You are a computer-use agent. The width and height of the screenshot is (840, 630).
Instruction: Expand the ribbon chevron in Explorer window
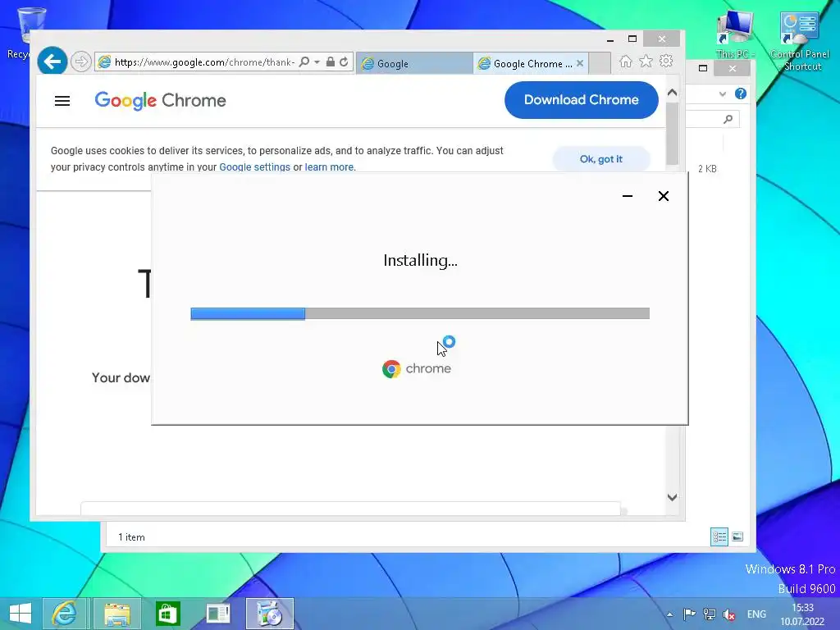pyautogui.click(x=722, y=94)
